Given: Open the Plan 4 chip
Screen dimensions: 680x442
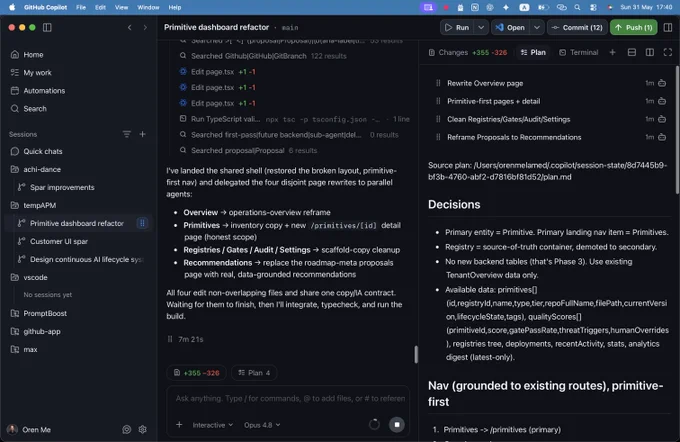Looking at the screenshot, I should click(255, 373).
